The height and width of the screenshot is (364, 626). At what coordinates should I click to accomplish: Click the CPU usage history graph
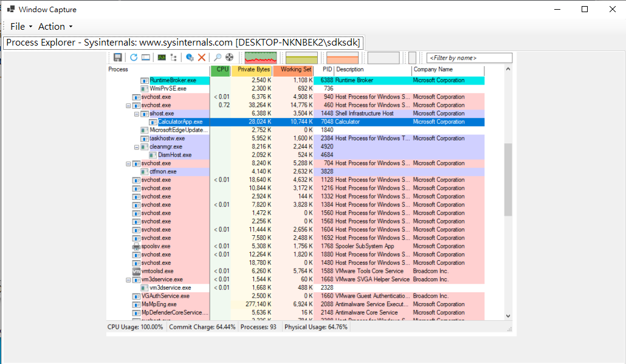(260, 58)
